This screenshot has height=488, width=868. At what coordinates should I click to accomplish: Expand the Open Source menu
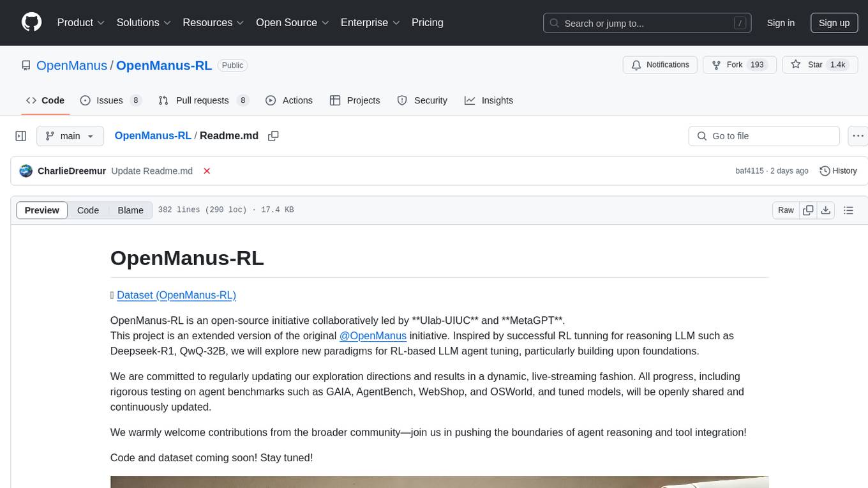[292, 22]
